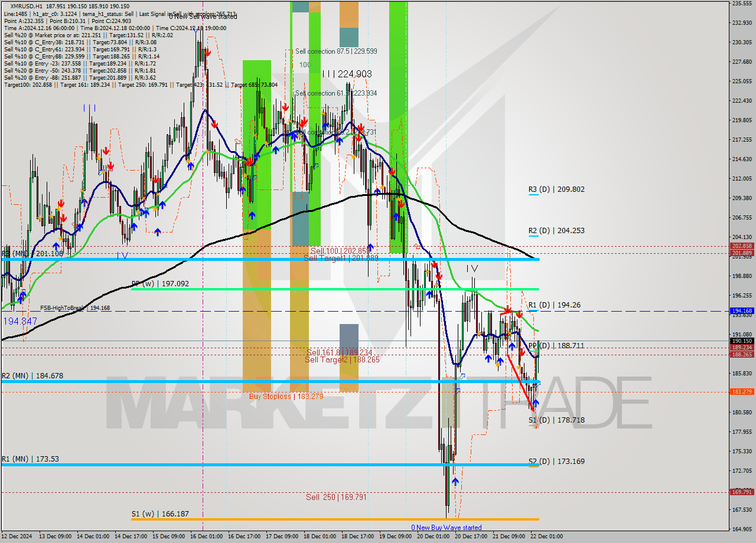
Task: Click the red 169.791 price axis tag
Action: pyautogui.click(x=741, y=492)
